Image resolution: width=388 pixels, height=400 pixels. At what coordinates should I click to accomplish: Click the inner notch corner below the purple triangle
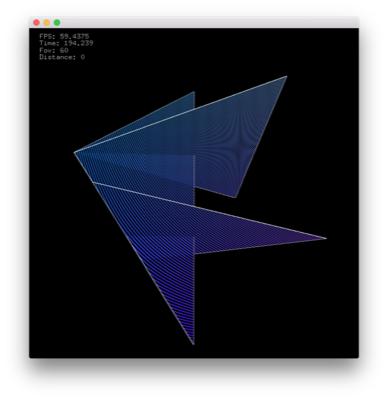coord(195,254)
